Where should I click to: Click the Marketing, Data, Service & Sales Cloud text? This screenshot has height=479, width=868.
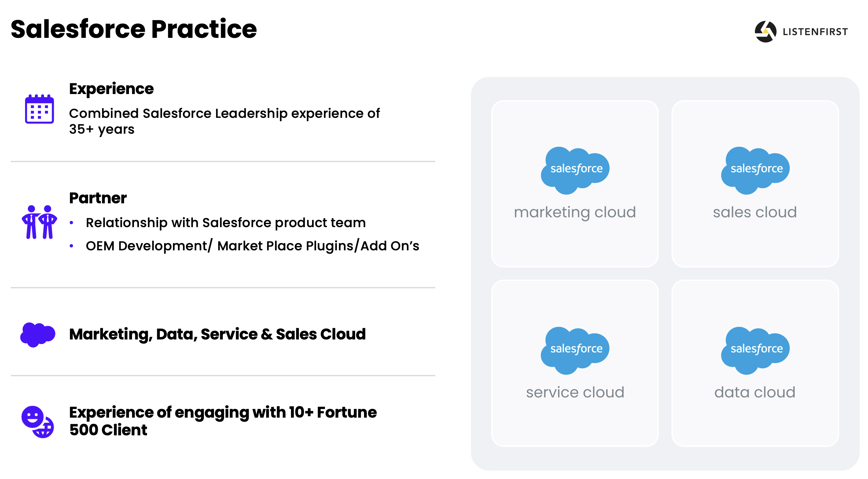(x=217, y=334)
